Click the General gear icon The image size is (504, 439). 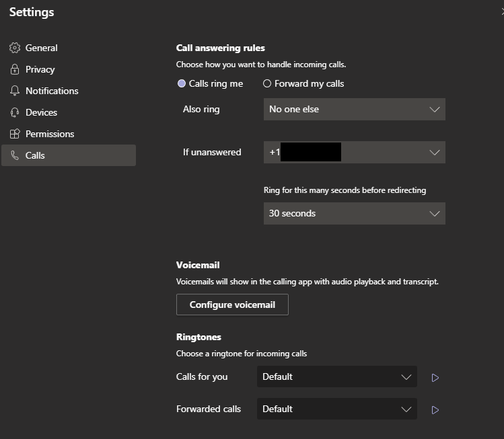(x=15, y=48)
